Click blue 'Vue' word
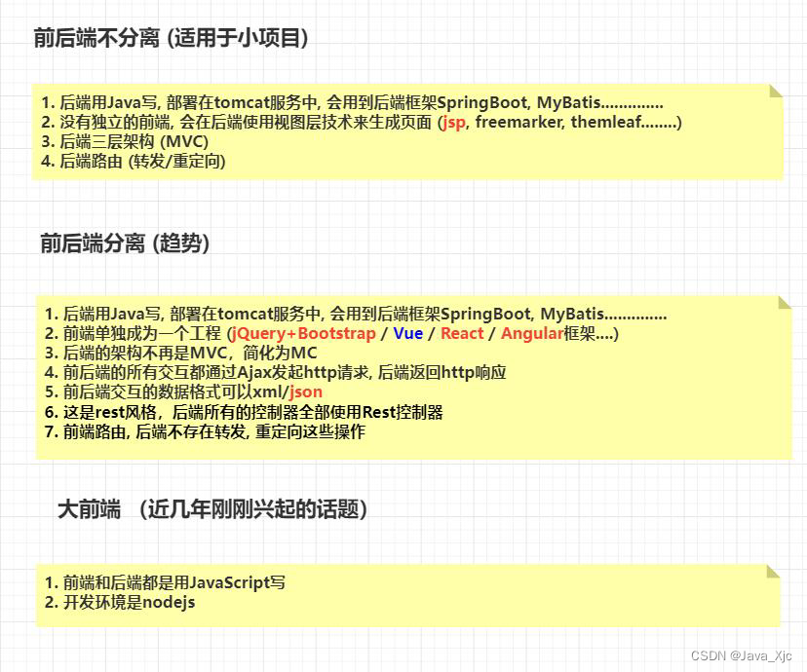This screenshot has width=807, height=672. [x=408, y=333]
